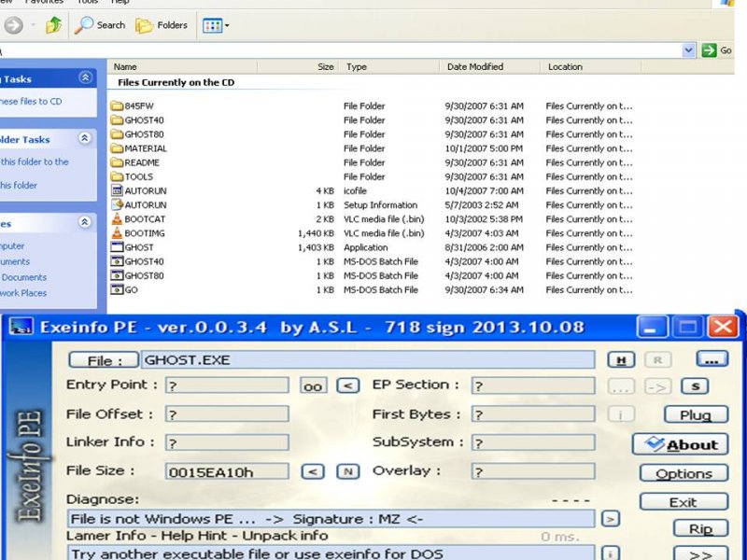Click the First Bytes value field
This screenshot has height=560, width=747.
tap(533, 413)
